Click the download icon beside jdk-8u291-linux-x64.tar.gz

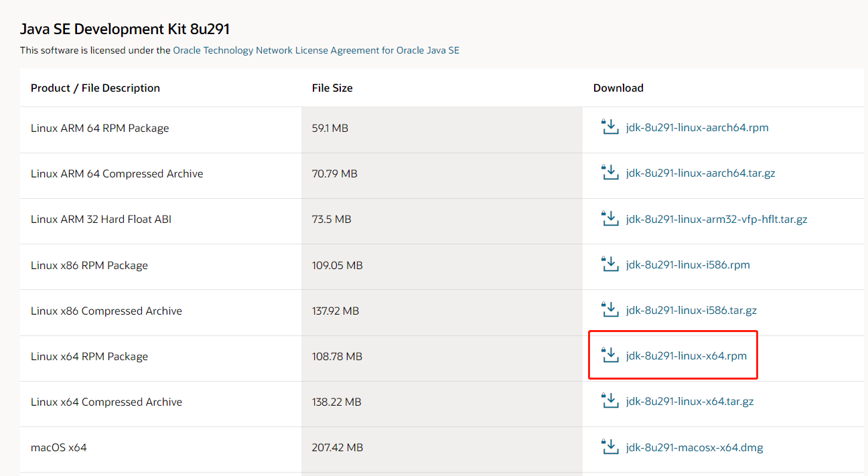[609, 401]
